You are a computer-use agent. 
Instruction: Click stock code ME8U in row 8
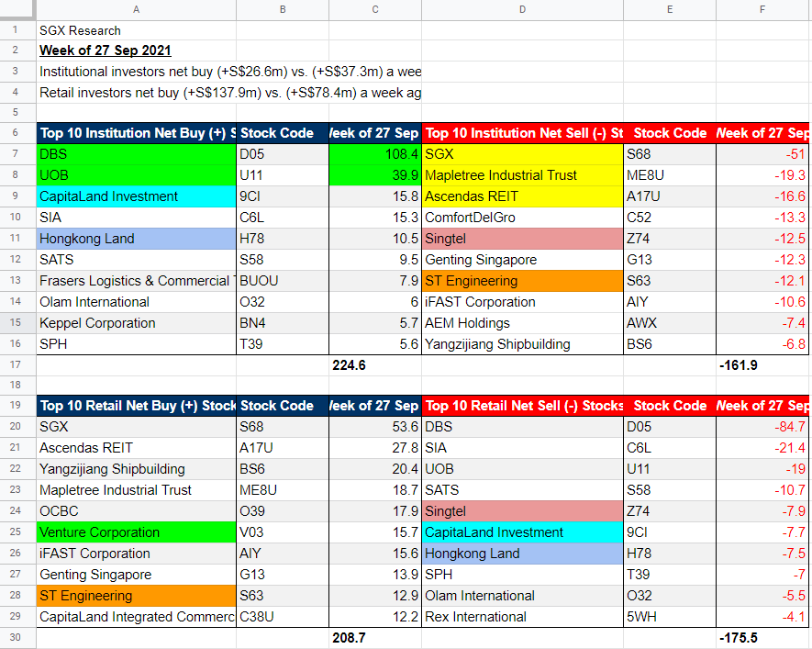tap(670, 175)
